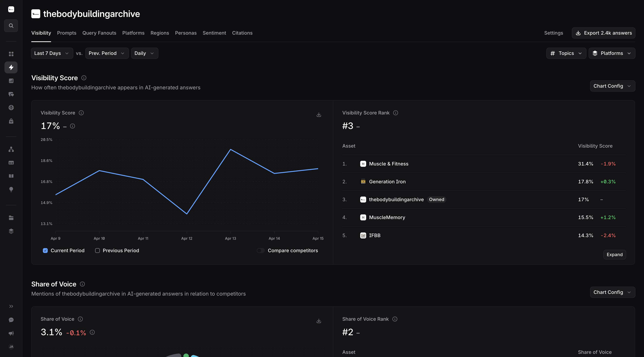Open the JA user avatar
The height and width of the screenshot is (357, 644).
11,347
